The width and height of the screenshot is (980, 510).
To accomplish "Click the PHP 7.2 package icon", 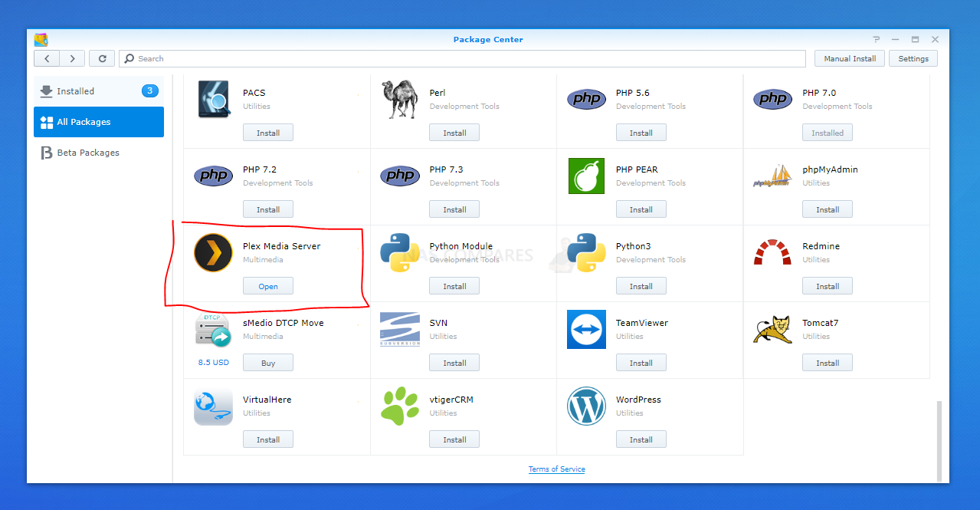I will (213, 176).
